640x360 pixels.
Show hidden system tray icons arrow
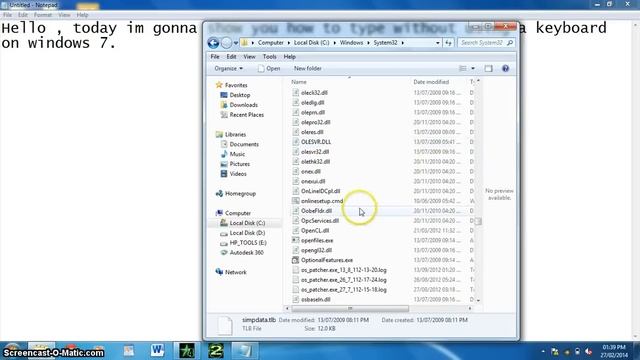[x=543, y=351]
